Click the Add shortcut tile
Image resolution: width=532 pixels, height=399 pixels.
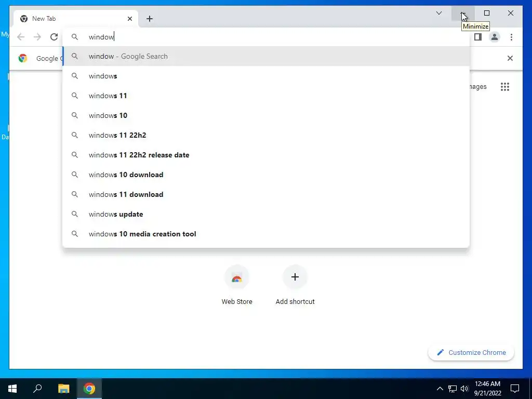tap(295, 286)
